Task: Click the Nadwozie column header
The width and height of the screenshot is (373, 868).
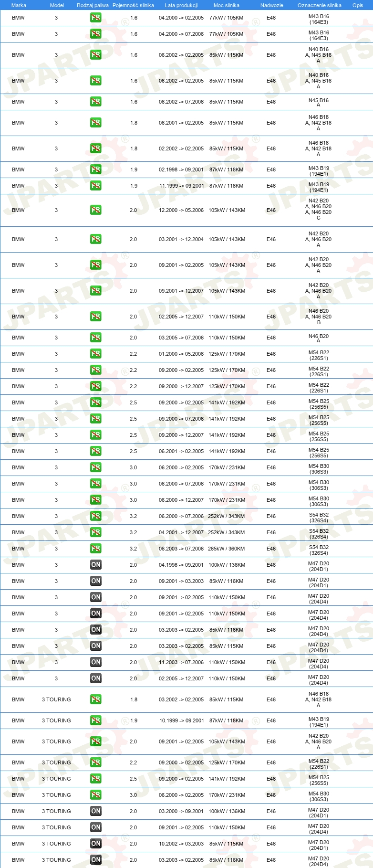Action: click(272, 5)
